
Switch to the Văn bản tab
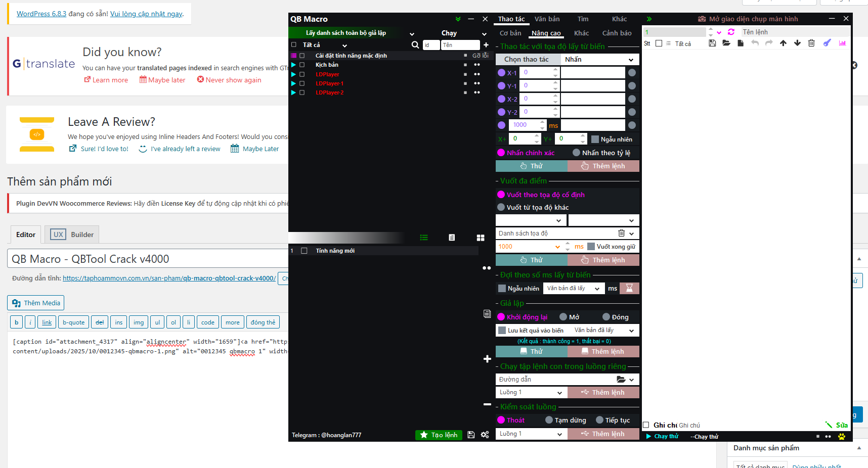547,19
